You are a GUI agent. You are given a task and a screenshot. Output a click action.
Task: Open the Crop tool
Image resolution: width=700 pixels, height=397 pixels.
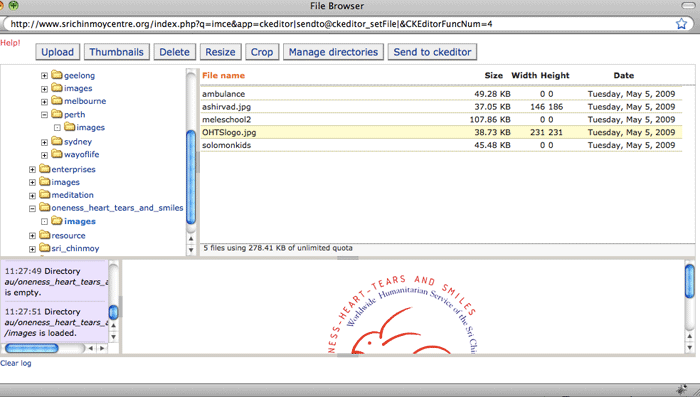click(262, 52)
